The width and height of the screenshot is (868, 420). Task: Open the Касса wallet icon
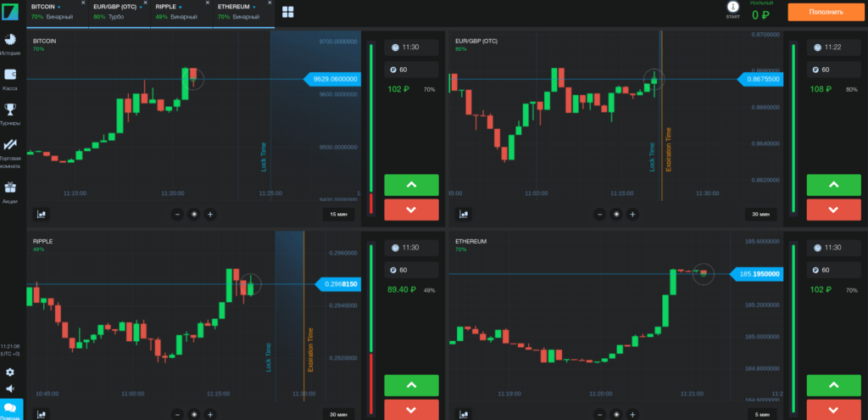10,76
